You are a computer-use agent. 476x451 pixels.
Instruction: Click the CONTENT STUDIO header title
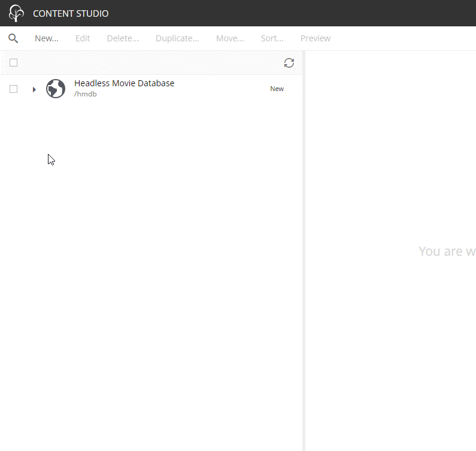pyautogui.click(x=71, y=14)
